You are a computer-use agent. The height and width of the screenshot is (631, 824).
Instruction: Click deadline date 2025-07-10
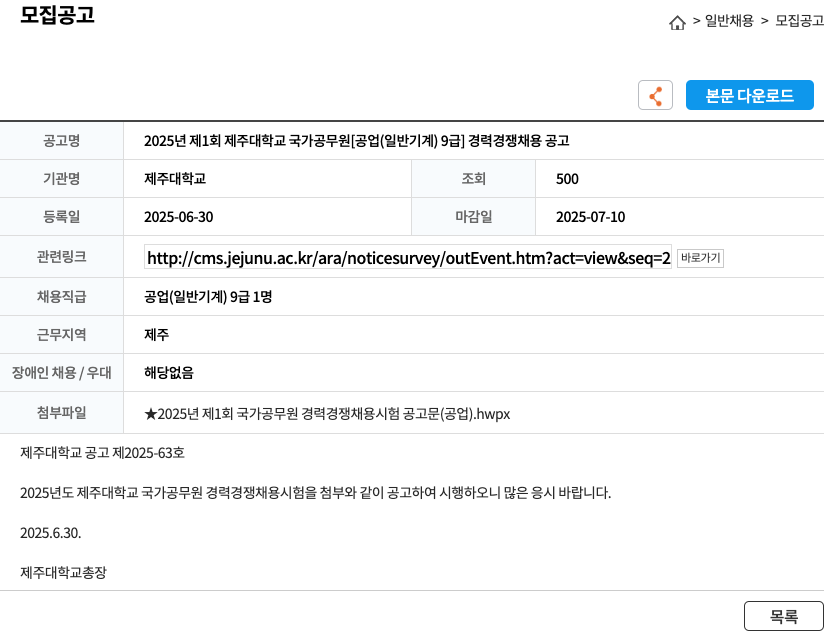pyautogui.click(x=590, y=217)
